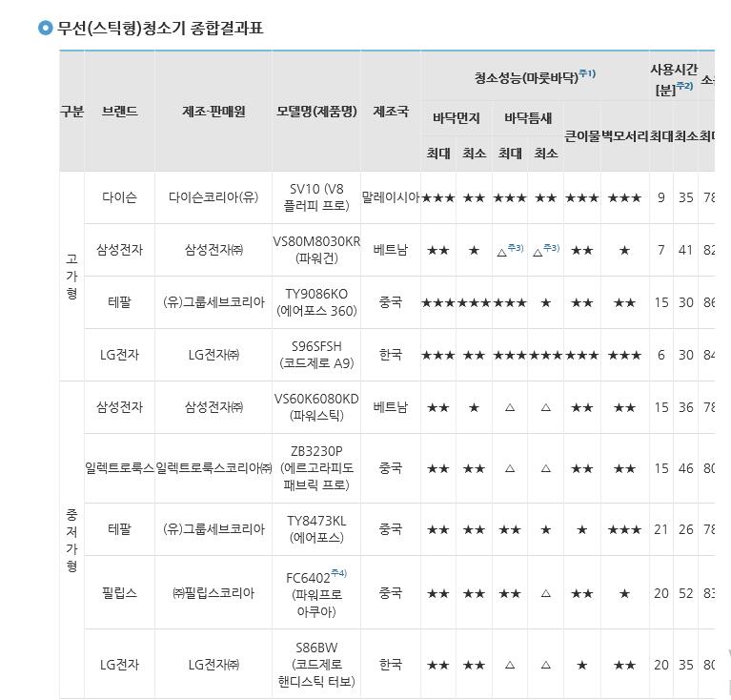Select model S86BW (코드제로 핸디스틱 터보)
Screen dimensions: 731x700
point(316,665)
